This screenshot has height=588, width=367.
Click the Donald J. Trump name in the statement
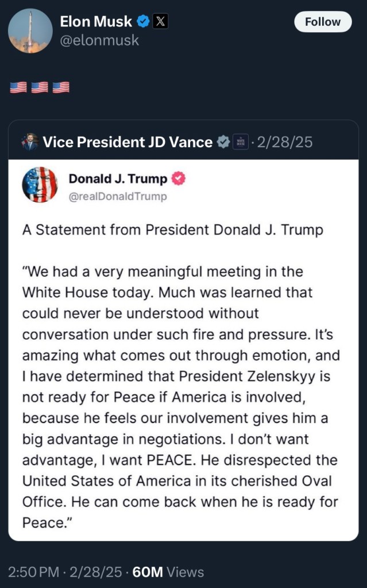tap(118, 179)
